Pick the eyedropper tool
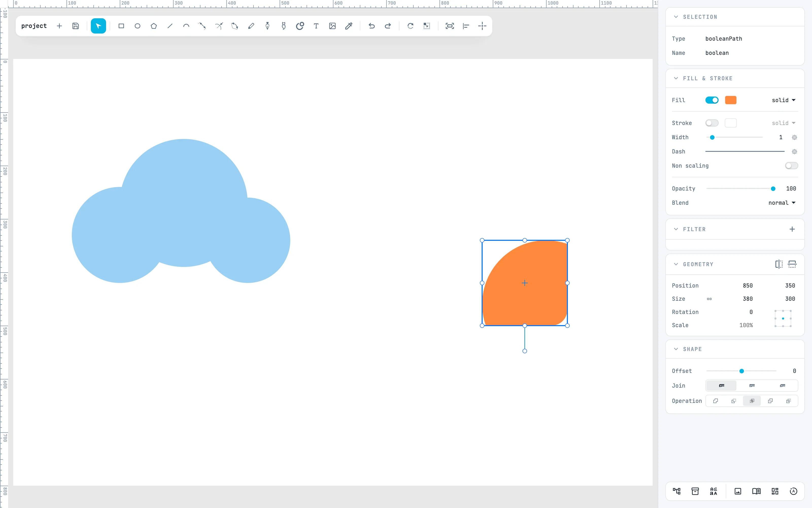The image size is (812, 508). [x=349, y=26]
